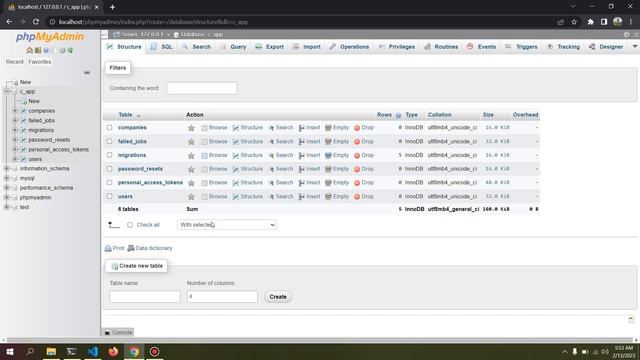Open page settings gear at top right
Image resolution: width=640 pixels, height=360 pixels.
tap(627, 35)
